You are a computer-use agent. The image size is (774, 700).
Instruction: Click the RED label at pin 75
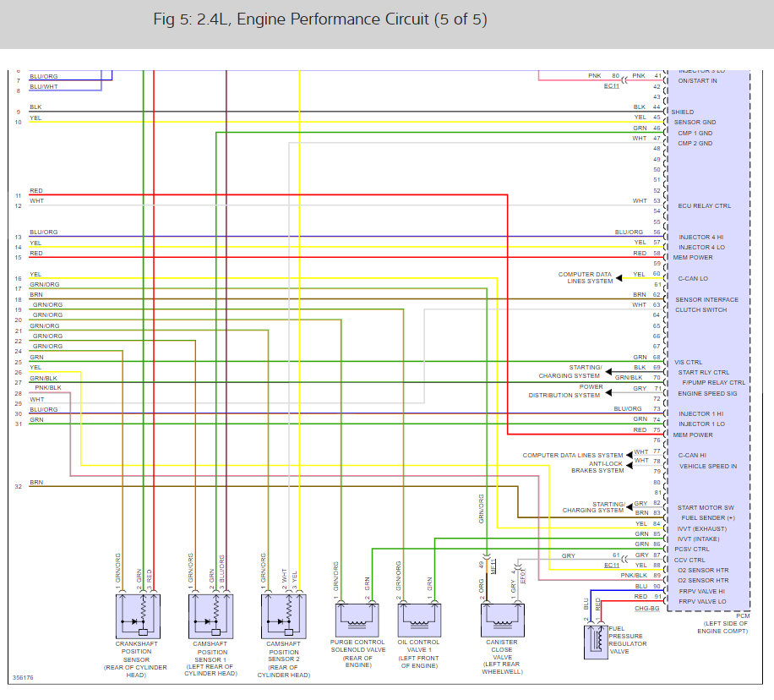point(640,430)
